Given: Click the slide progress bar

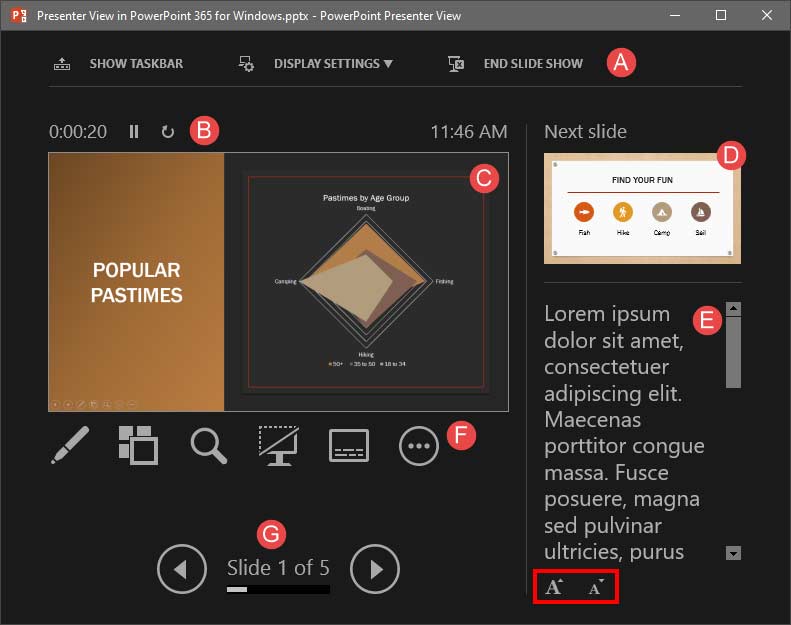Looking at the screenshot, I should pos(278,590).
